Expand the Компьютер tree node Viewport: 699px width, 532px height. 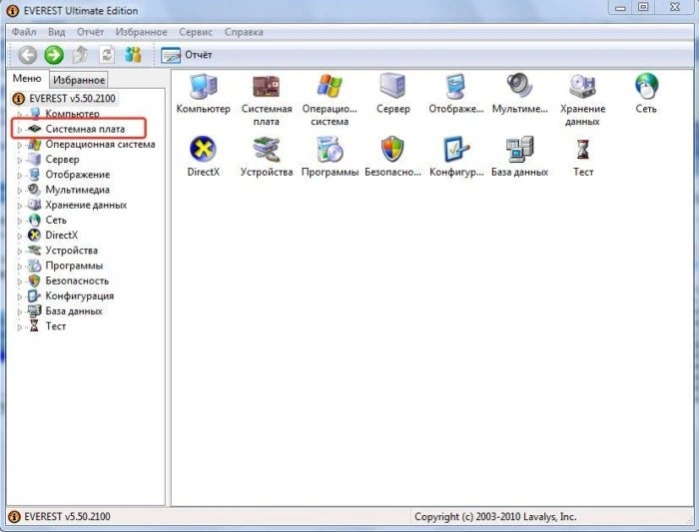click(x=20, y=114)
